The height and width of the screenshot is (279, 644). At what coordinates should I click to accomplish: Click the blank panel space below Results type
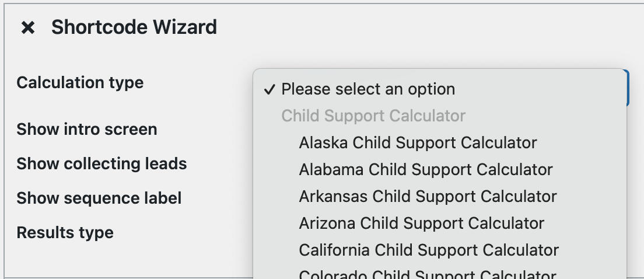[x=117, y=260]
